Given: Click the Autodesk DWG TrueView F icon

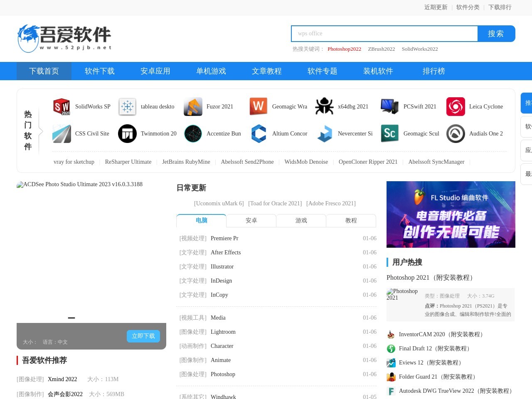Looking at the screenshot, I should [x=391, y=391].
